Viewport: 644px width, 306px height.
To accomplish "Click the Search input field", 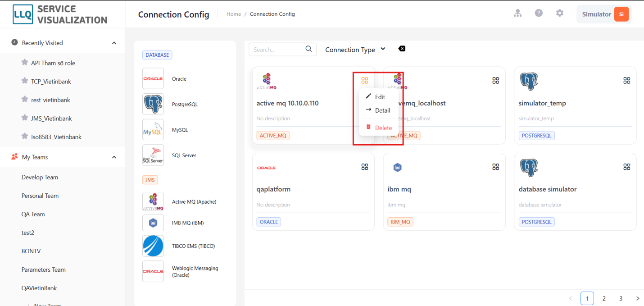I will (277, 49).
